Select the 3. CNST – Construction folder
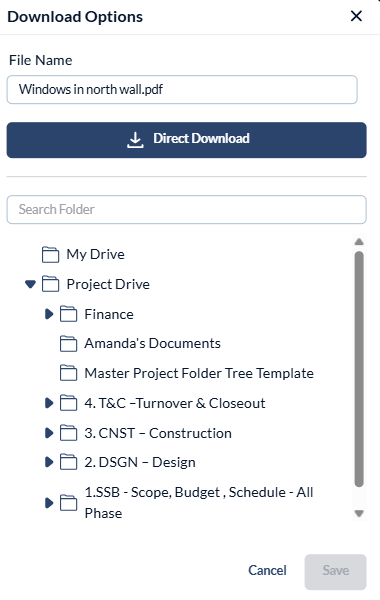380x600 pixels. (158, 433)
